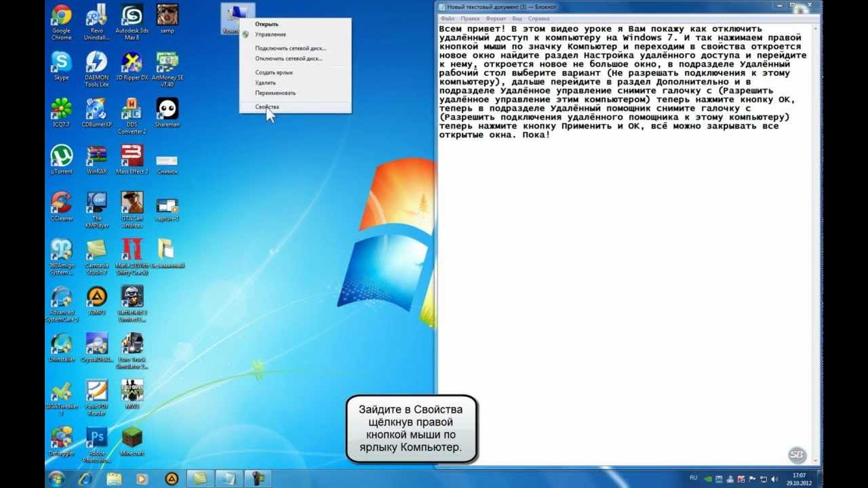Show the RU language indicator menu
This screenshot has width=868, height=488.
click(x=693, y=478)
